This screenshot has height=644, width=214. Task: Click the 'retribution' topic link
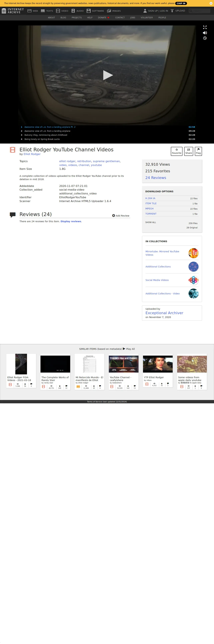[84, 161]
